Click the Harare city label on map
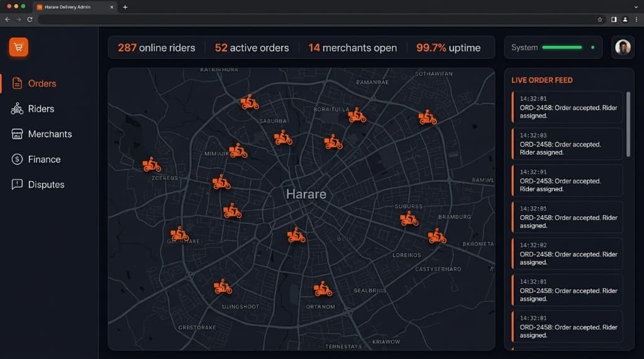This screenshot has width=644, height=359. (306, 194)
